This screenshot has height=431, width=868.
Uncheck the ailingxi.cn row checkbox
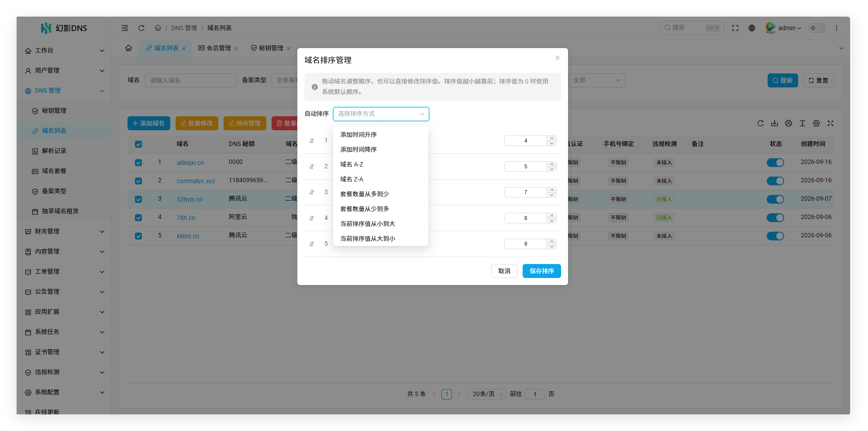point(138,163)
